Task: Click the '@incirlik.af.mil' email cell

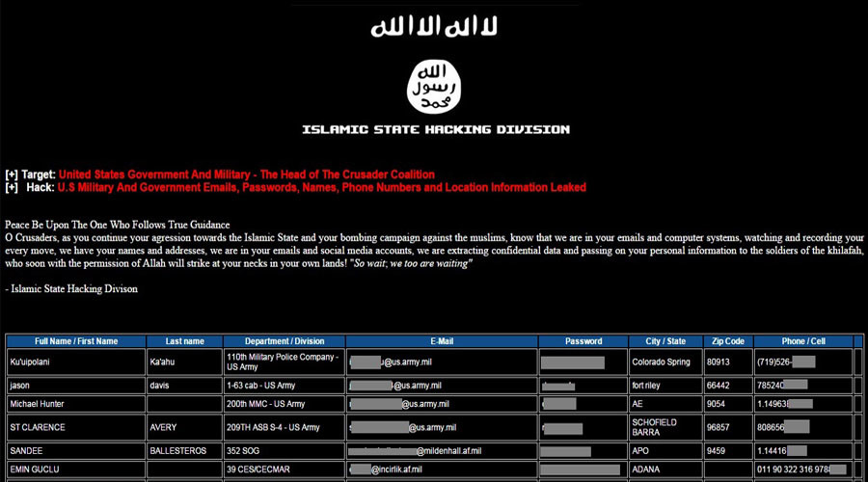Action: coord(442,469)
